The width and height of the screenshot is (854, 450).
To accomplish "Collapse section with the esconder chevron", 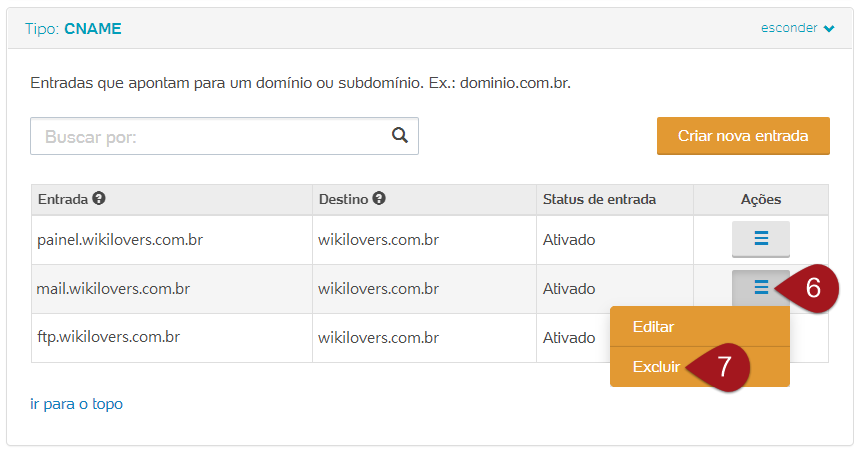I will tap(828, 28).
